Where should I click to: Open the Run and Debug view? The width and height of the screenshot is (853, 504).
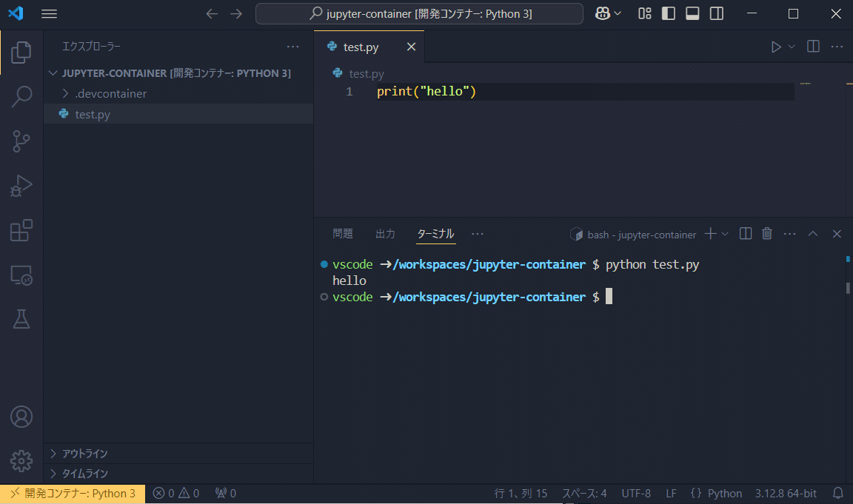tap(21, 186)
